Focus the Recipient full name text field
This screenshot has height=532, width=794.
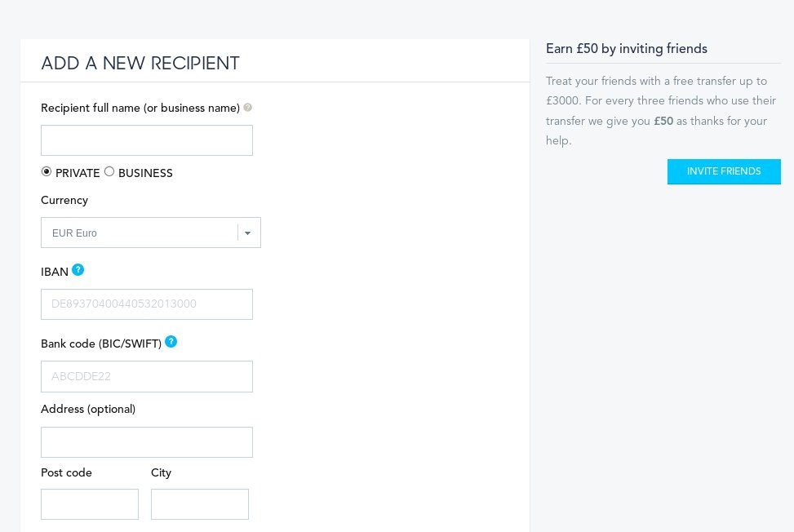pyautogui.click(x=147, y=140)
